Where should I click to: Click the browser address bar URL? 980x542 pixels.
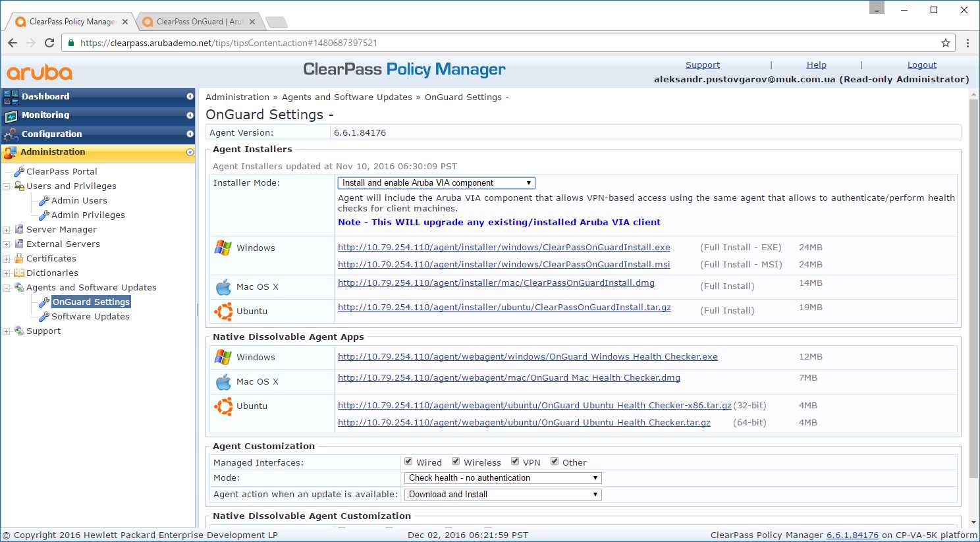[229, 43]
